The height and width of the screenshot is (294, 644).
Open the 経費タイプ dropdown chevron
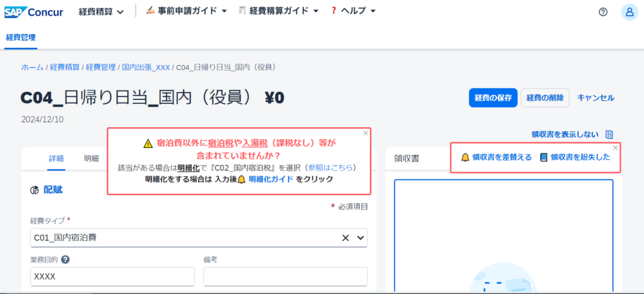pos(360,237)
